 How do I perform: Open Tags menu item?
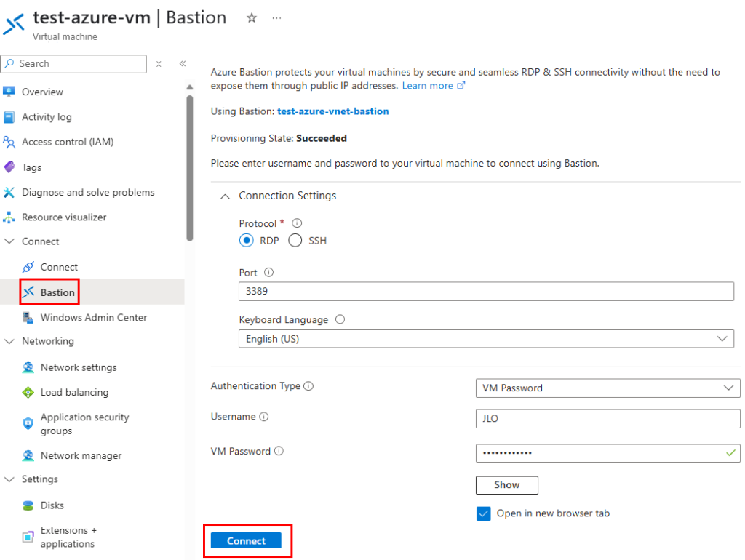tap(32, 167)
